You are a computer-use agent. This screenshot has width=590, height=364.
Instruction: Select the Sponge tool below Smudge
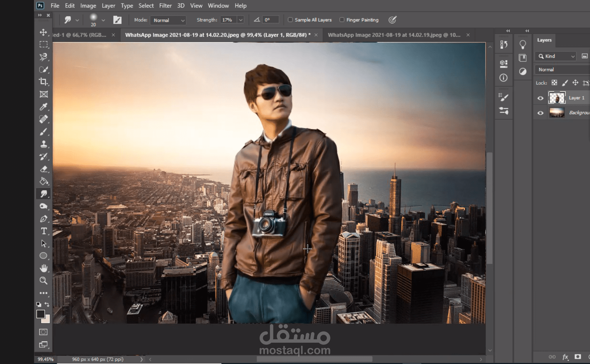click(x=44, y=206)
